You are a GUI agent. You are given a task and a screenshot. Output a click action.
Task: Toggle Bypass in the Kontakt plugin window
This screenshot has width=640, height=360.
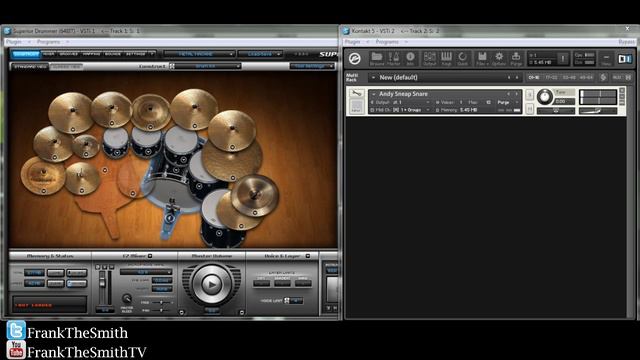point(626,42)
